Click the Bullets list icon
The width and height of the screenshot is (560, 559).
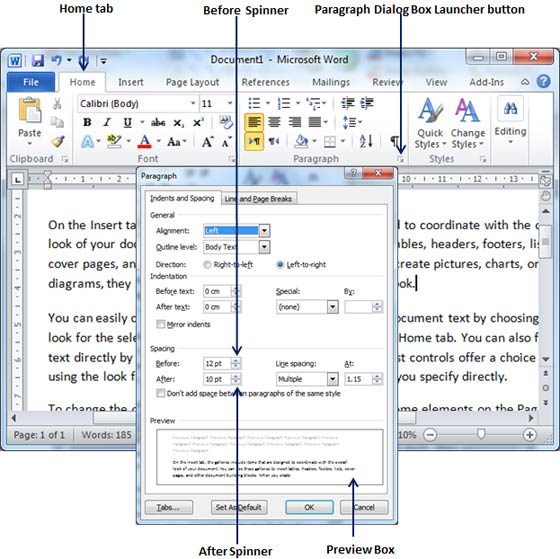[x=254, y=103]
